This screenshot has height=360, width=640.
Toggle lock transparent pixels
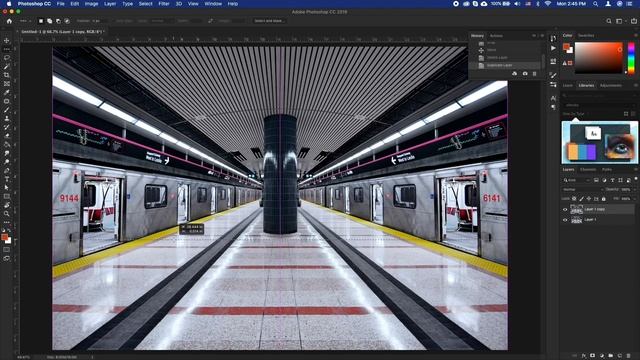pos(574,199)
